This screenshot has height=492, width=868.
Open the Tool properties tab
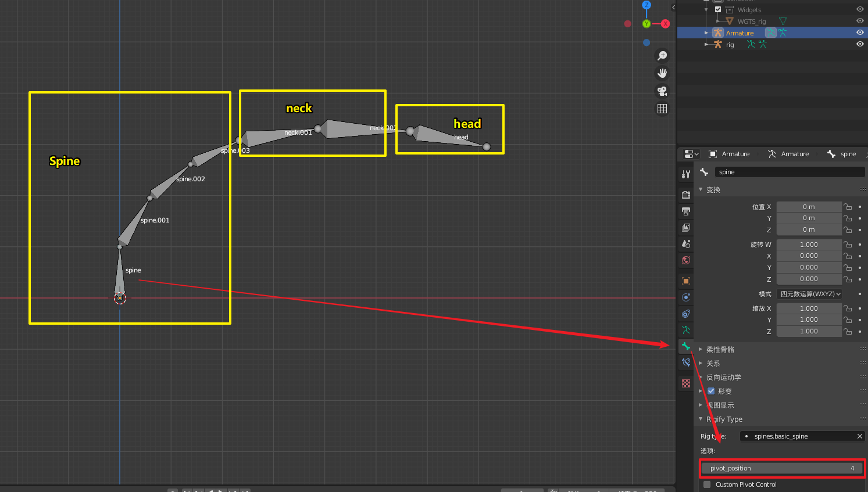[x=686, y=174]
